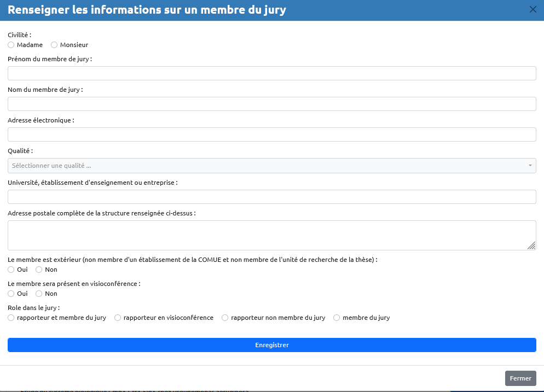
Task: Click the Nom du membre de jury field
Action: tap(272, 104)
